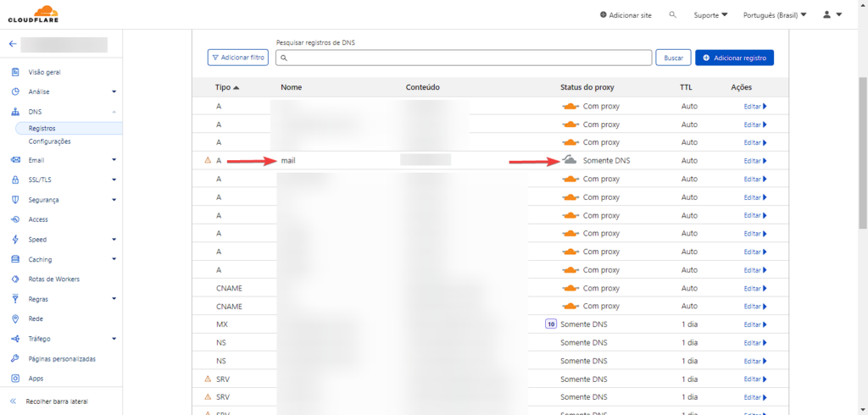Screen dimensions: 868x415
Task: Click '1 dia' TTL on MX row
Action: (690, 324)
